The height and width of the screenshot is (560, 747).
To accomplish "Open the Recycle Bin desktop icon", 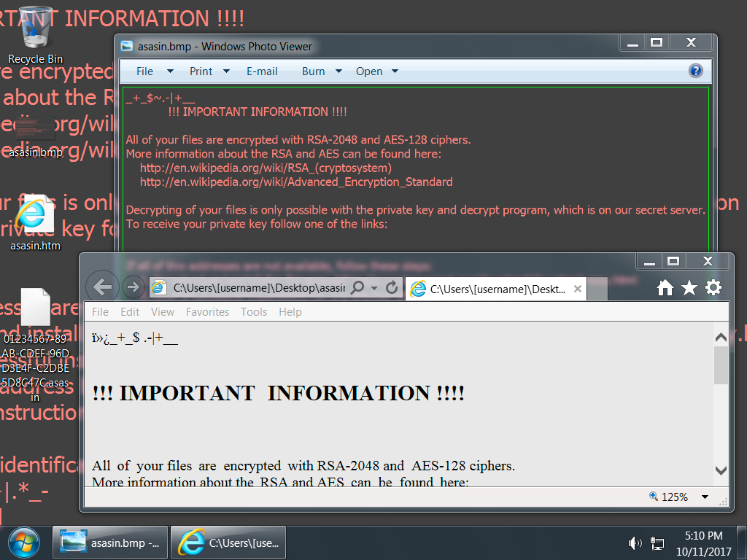I will [x=35, y=36].
